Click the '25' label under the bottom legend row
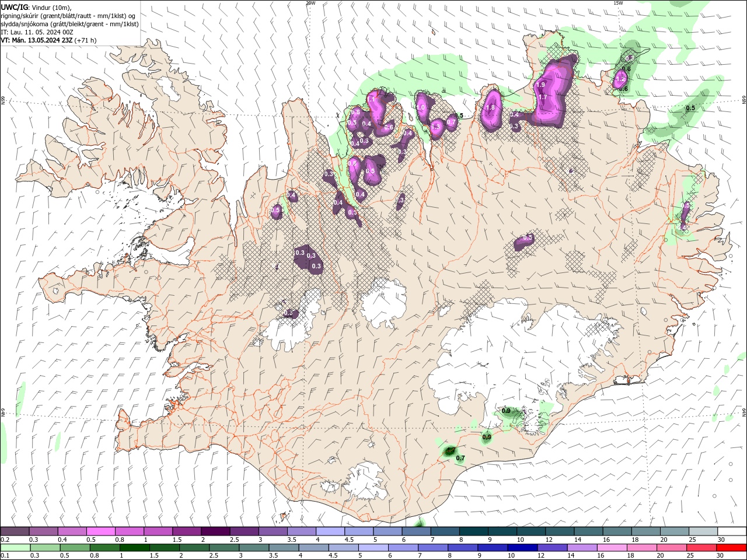The height and width of the screenshot is (560, 747). tap(690, 556)
